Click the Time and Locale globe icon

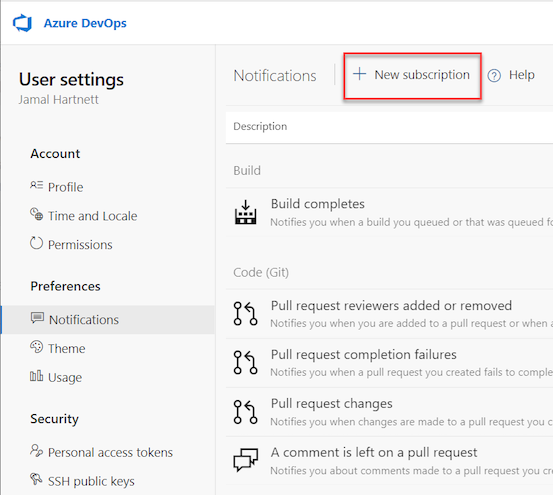pyautogui.click(x=37, y=214)
